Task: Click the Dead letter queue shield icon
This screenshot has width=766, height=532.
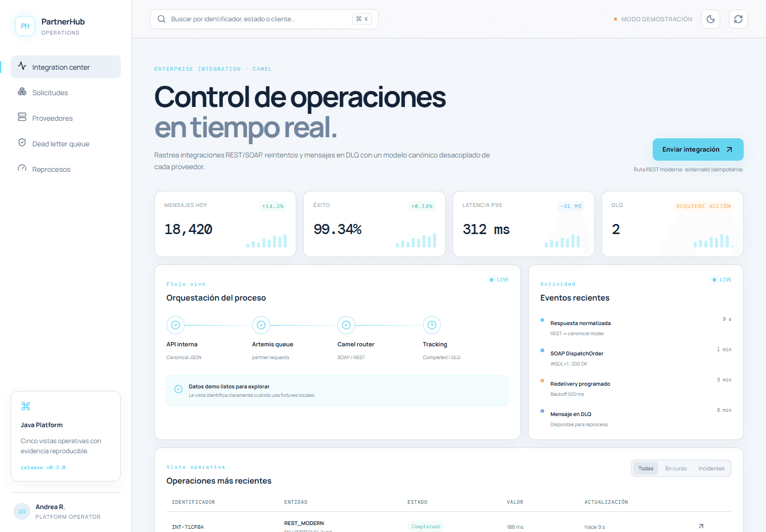Action: tap(22, 143)
